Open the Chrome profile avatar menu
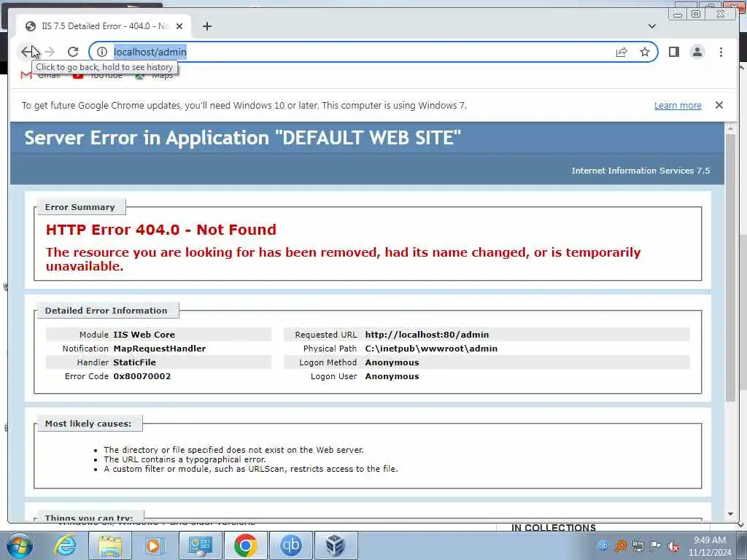This screenshot has width=747, height=560. click(x=697, y=52)
